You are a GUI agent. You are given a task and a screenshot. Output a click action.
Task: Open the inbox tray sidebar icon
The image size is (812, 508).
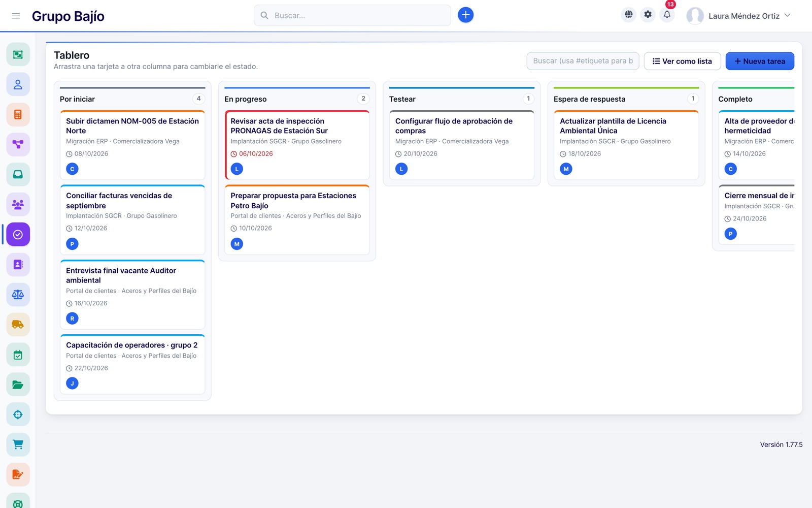point(18,174)
